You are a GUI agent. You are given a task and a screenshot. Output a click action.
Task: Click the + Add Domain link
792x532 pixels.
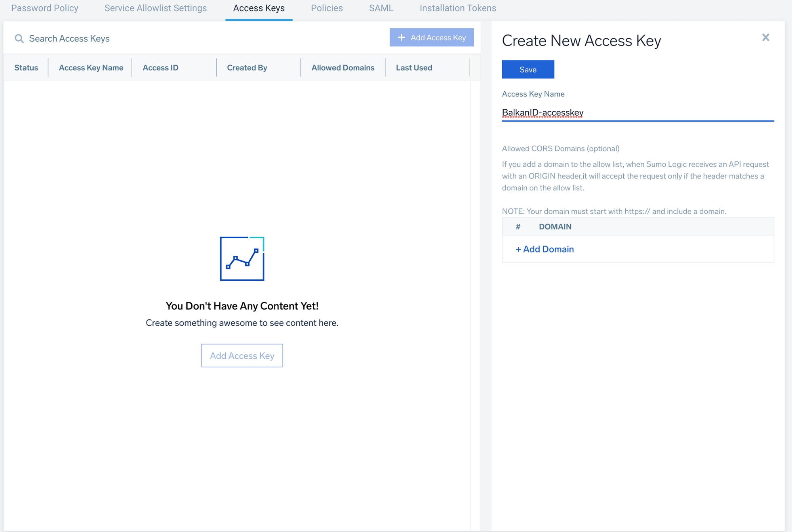click(544, 249)
